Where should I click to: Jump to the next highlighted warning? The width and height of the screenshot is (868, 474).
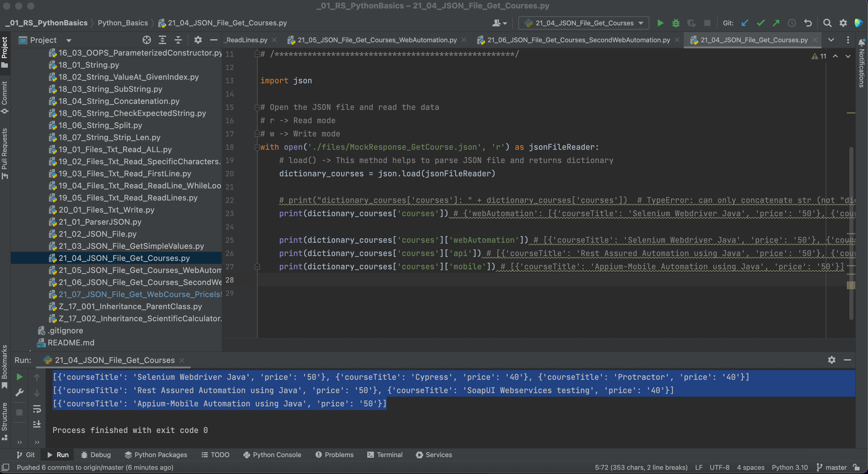(848, 56)
